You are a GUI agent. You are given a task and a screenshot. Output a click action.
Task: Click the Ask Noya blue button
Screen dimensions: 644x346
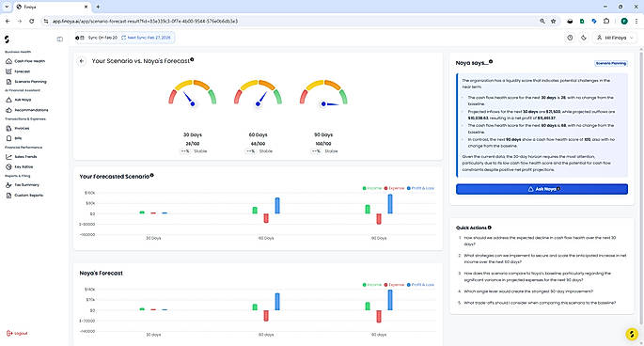pyautogui.click(x=542, y=189)
